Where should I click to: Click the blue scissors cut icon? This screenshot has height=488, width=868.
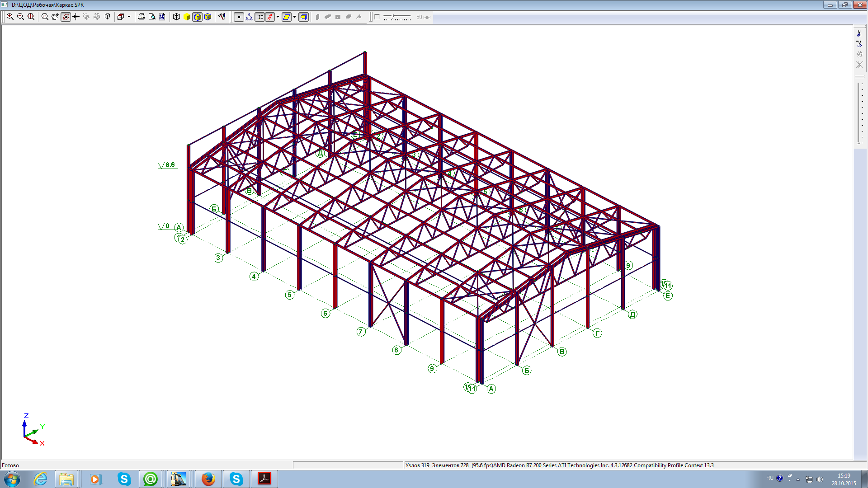pos(859,33)
